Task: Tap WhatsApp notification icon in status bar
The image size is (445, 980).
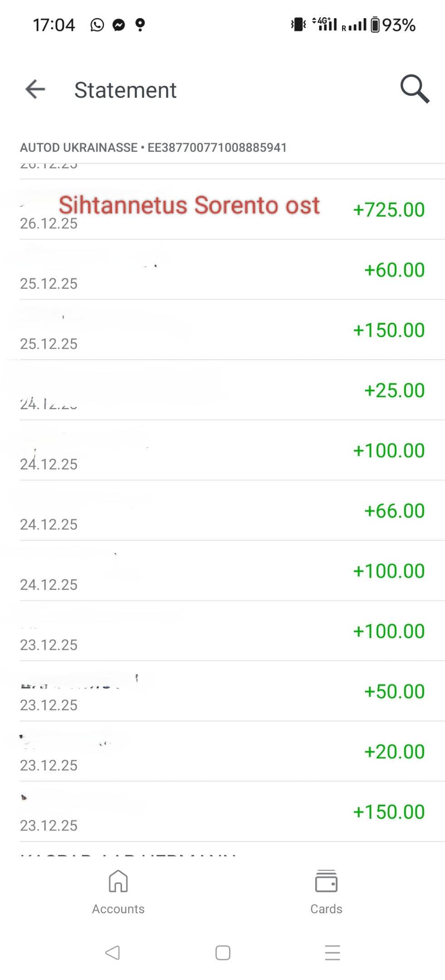Action: [97, 25]
